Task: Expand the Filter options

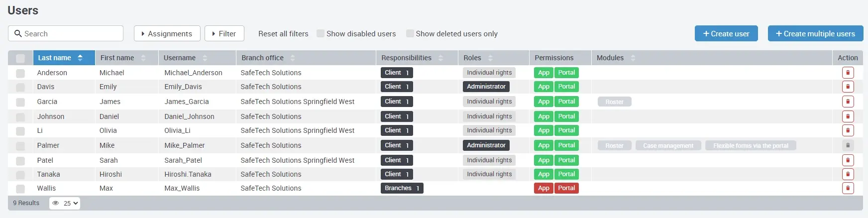Action: tap(224, 34)
